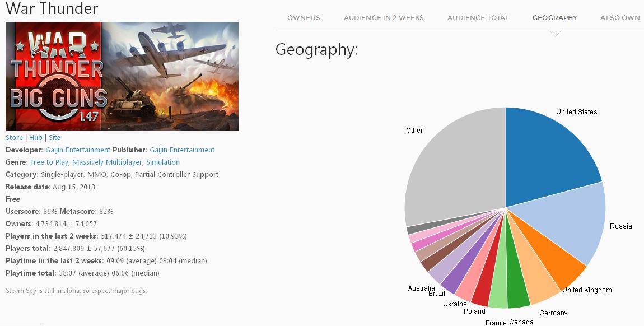This screenshot has height=326, width=644.
Task: Open the Site link
Action: point(55,138)
